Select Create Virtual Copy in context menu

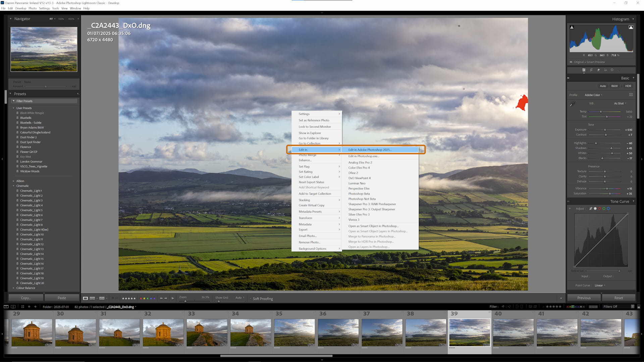[x=312, y=205]
